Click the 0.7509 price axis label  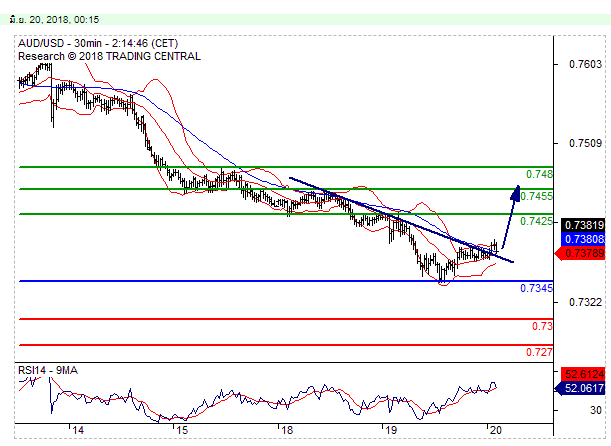point(585,143)
